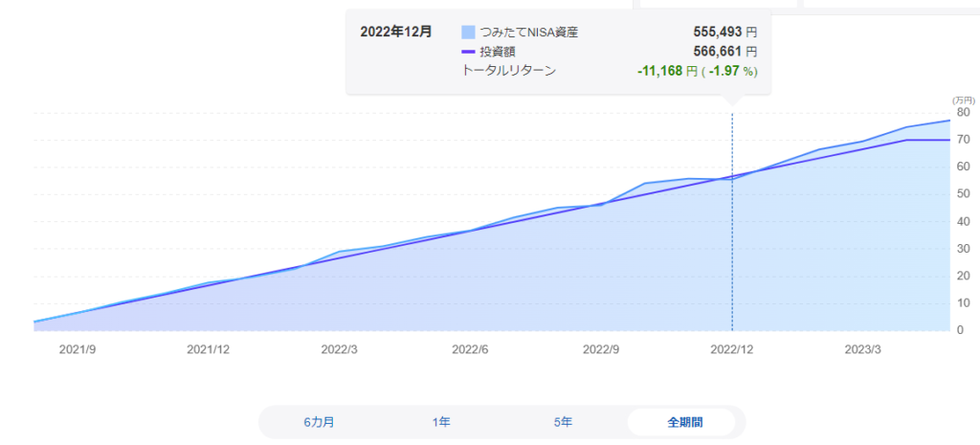The height and width of the screenshot is (445, 980).
Task: Click the 2022/12 x-axis label
Action: click(732, 349)
